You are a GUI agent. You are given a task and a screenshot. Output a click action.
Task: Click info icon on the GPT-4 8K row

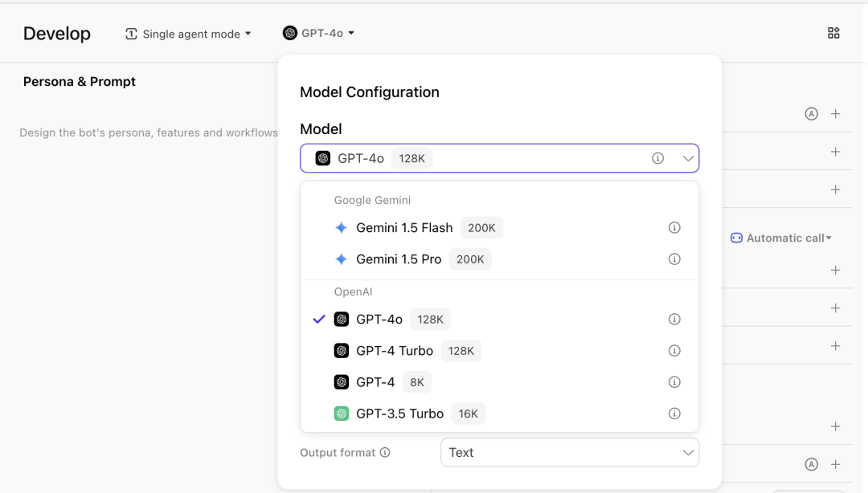click(674, 382)
